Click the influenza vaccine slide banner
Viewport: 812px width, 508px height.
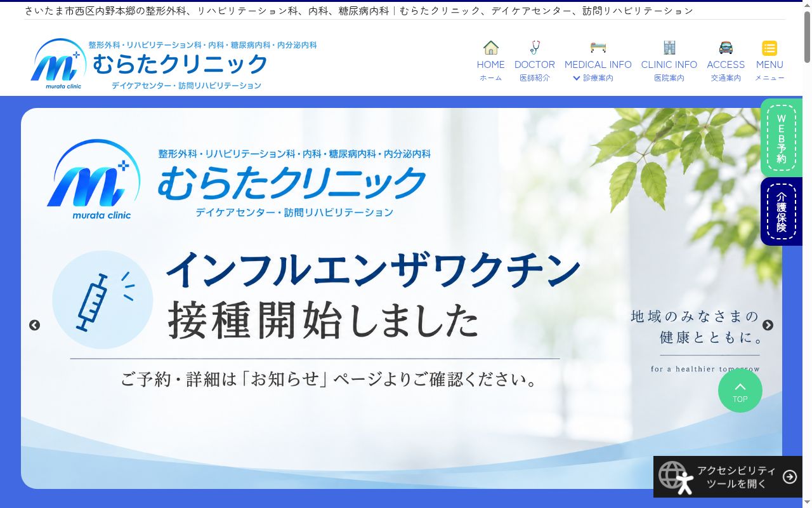402,298
